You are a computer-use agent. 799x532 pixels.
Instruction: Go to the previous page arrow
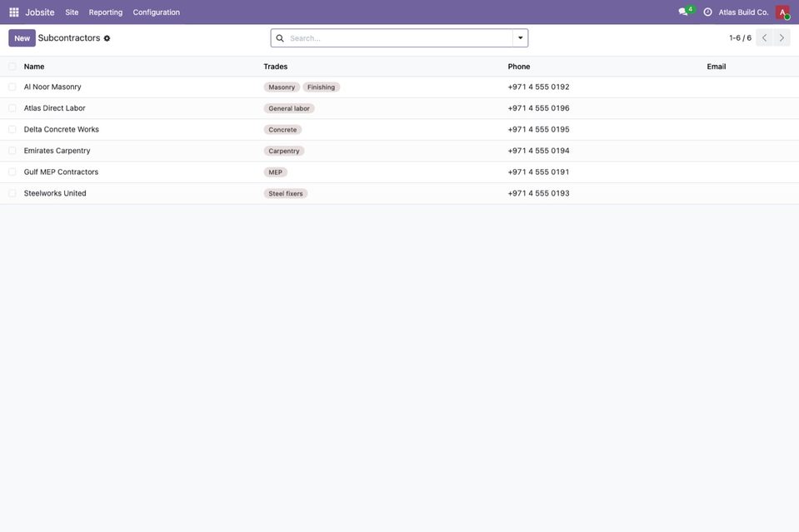point(764,37)
